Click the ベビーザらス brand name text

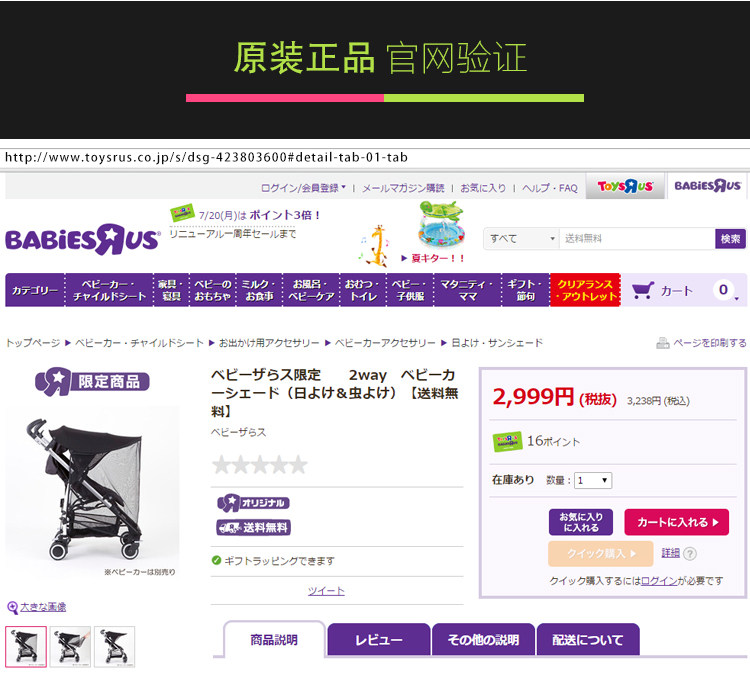(238, 432)
